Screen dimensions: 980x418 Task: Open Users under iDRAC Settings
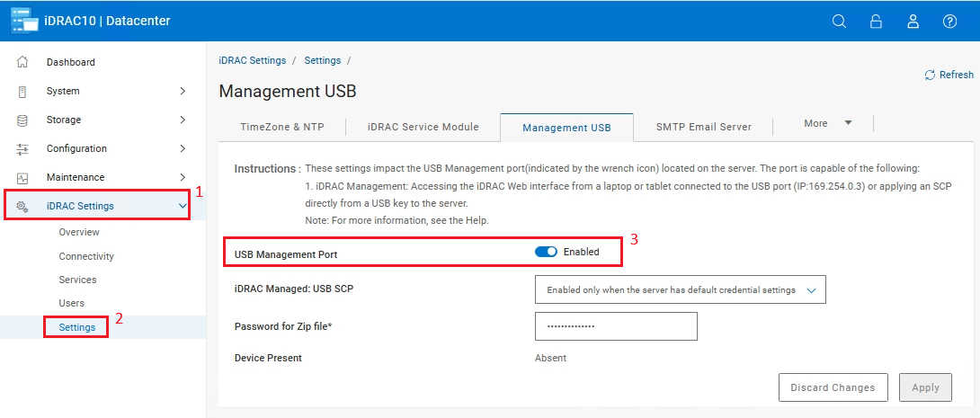71,303
